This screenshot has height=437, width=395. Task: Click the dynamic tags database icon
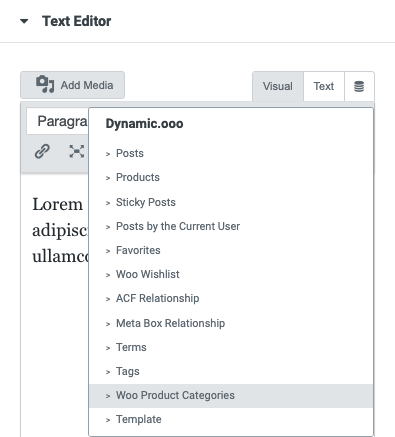359,86
